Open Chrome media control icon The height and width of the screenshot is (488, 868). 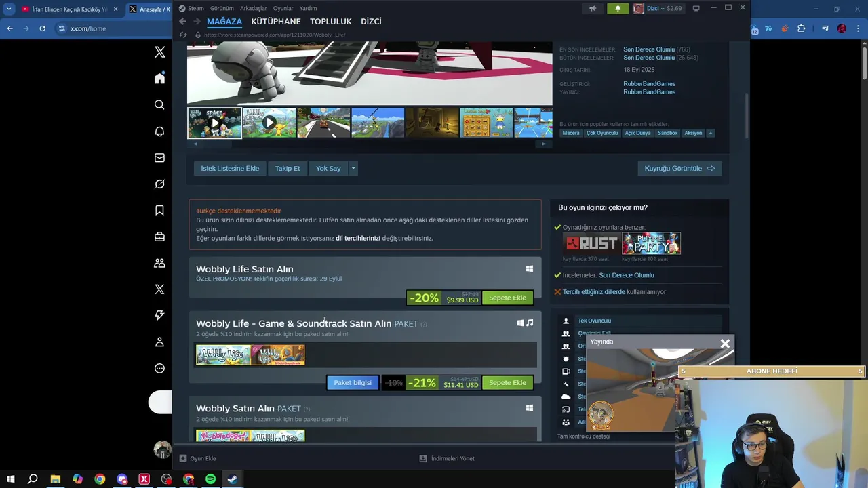click(825, 28)
